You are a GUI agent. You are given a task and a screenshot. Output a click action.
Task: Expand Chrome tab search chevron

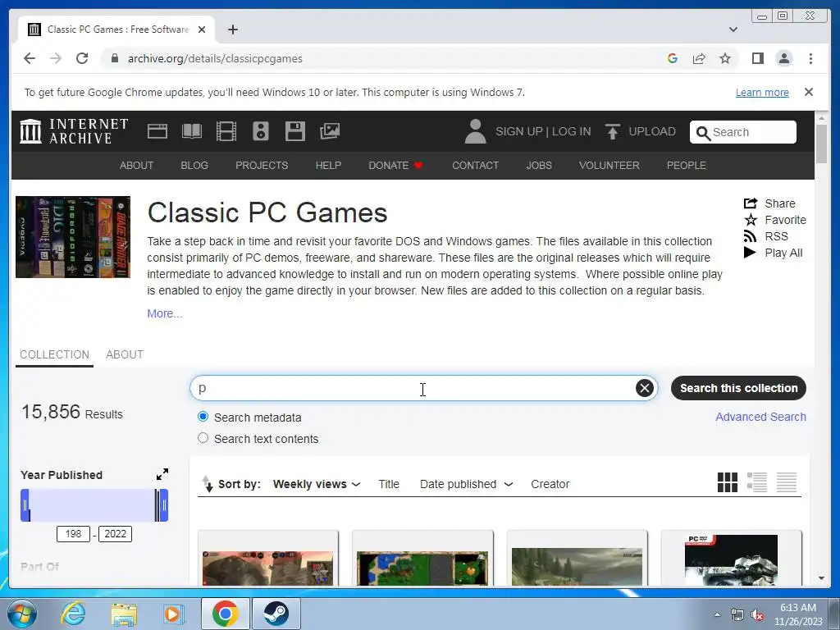tap(733, 30)
